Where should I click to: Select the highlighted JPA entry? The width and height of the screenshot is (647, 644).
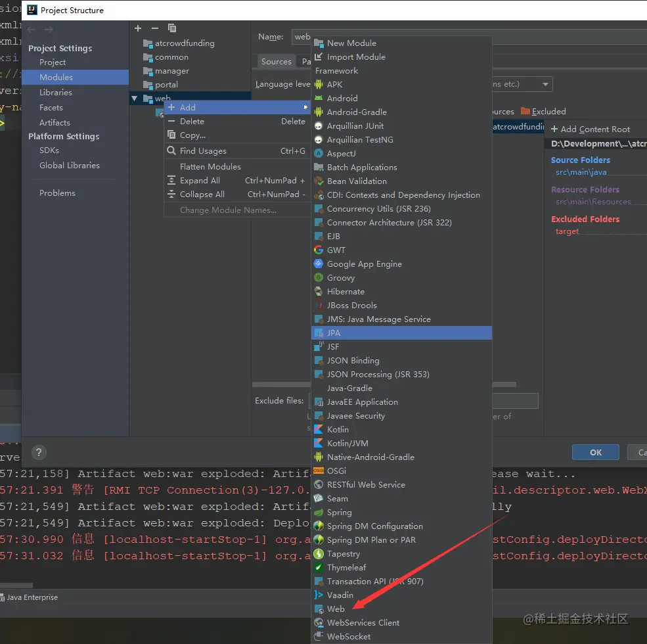click(401, 333)
